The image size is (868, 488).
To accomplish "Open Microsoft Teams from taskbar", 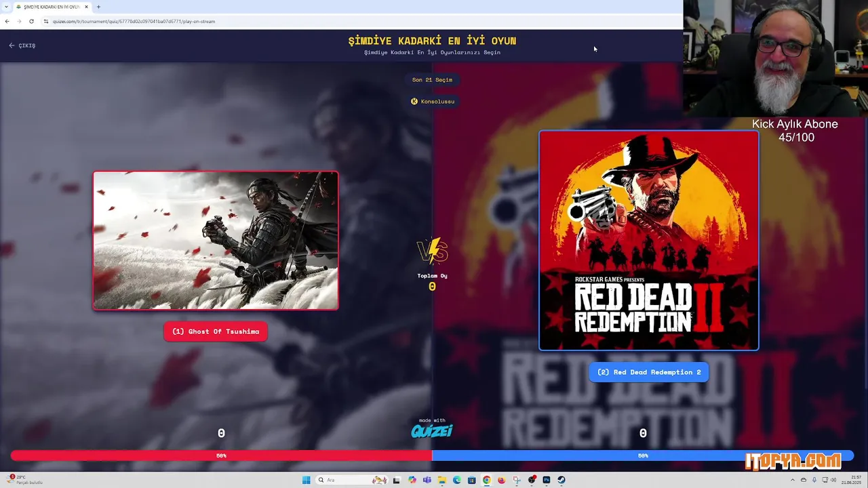I will pos(427,480).
